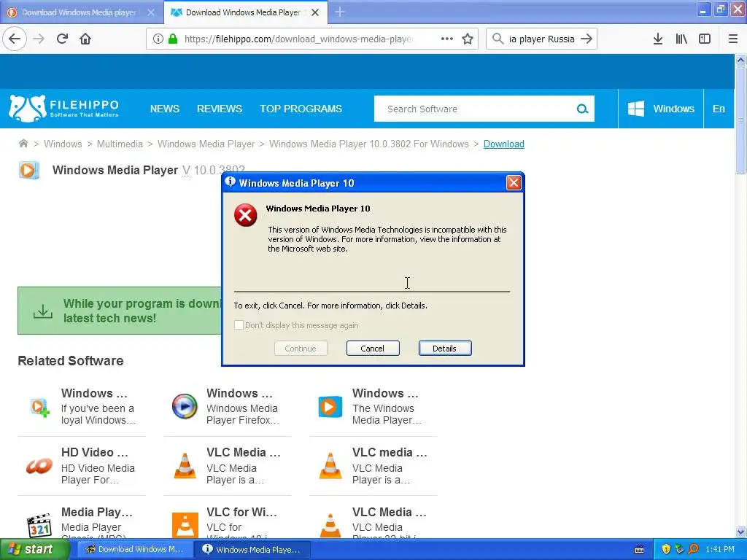Open the tech news download banner
This screenshot has height=560, width=747.
(x=120, y=311)
